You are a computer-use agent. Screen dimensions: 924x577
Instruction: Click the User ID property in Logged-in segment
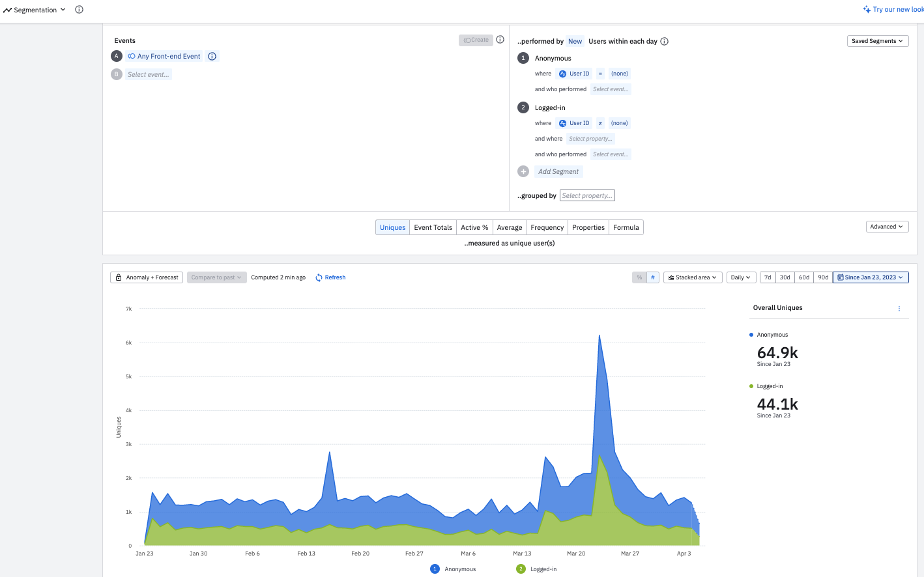coord(574,123)
